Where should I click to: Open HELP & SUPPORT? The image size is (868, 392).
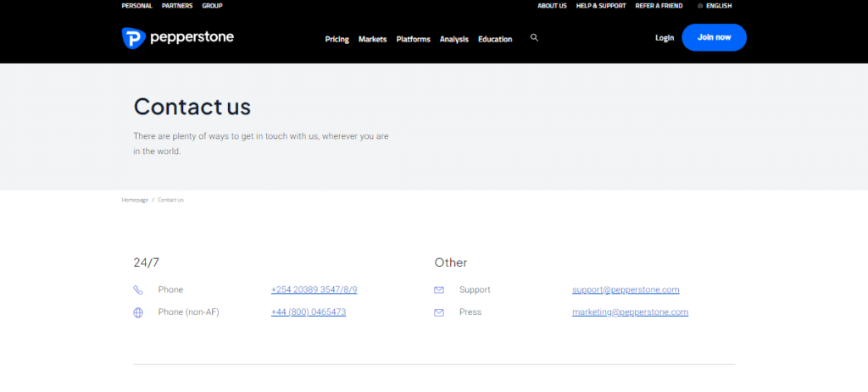(601, 6)
